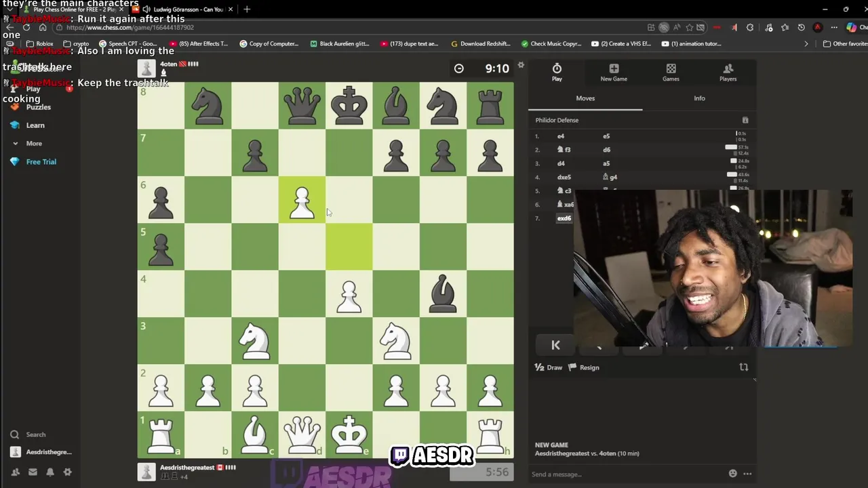Select the white rook on h1
868x488 pixels.
[490, 434]
